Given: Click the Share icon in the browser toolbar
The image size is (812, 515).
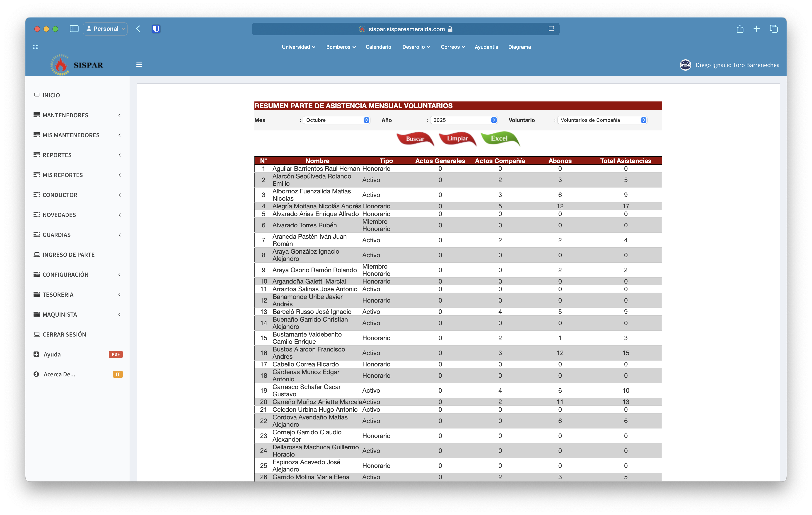Looking at the screenshot, I should (740, 29).
